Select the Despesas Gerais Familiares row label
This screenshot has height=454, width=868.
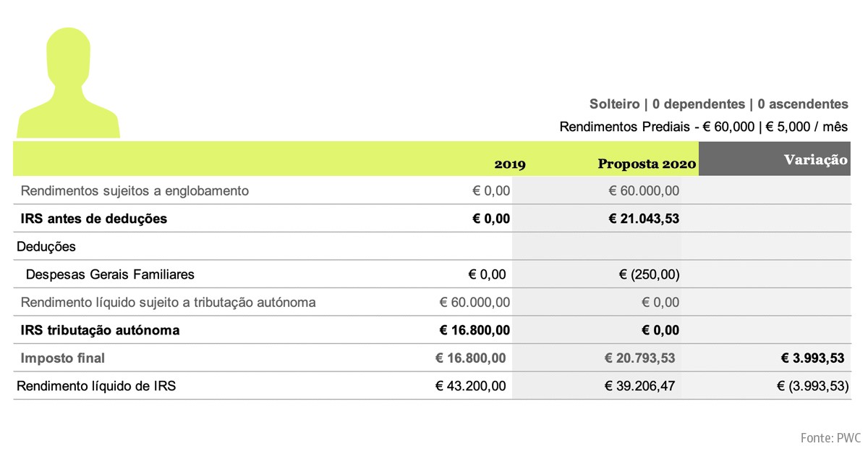(x=110, y=274)
